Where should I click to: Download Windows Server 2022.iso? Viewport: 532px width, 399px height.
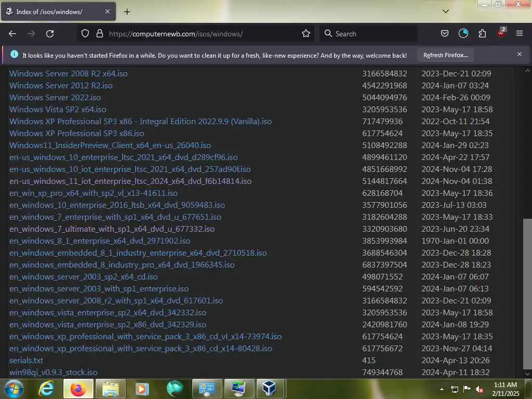55,97
